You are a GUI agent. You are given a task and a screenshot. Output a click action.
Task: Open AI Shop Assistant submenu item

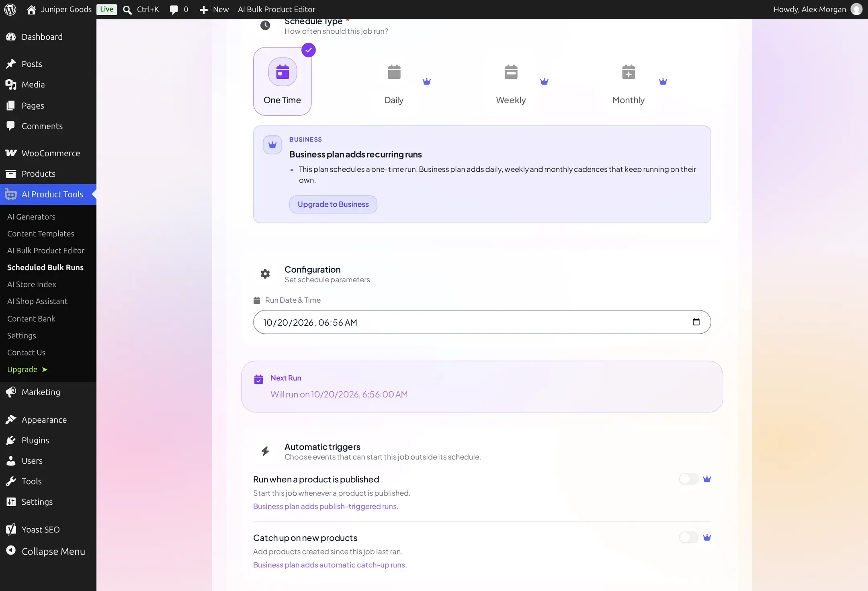(37, 301)
